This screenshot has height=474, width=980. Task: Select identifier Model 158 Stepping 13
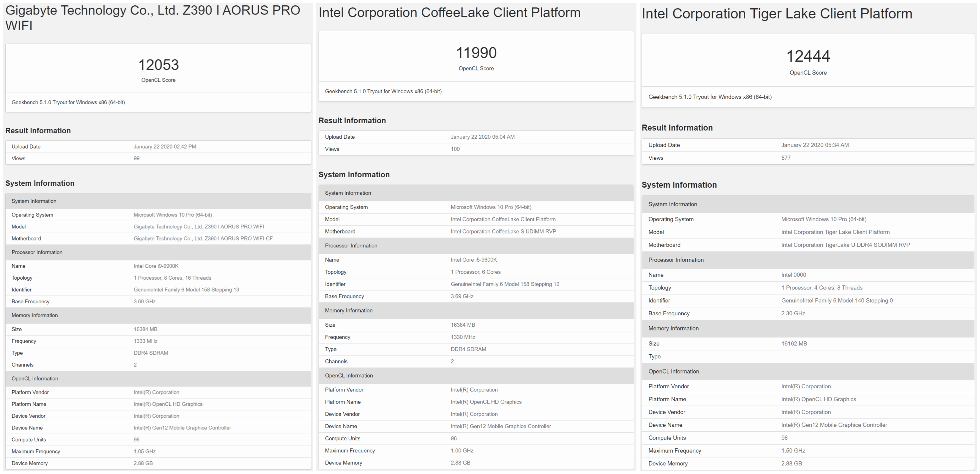186,289
